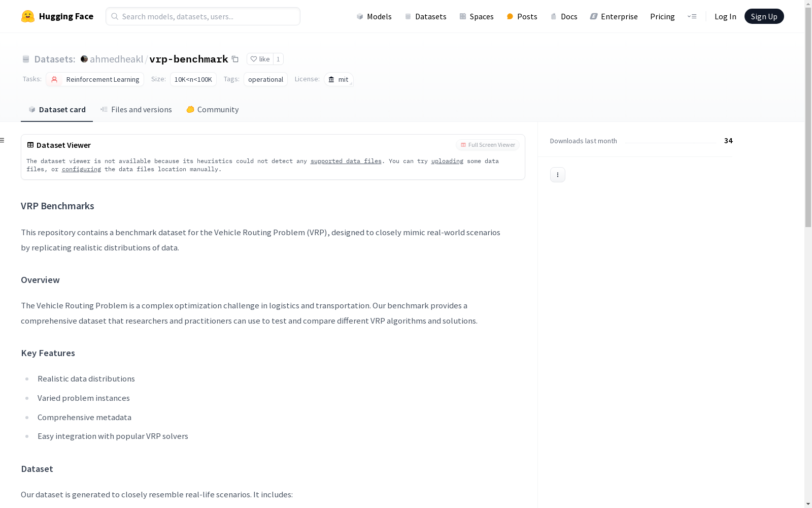The height and width of the screenshot is (508, 812).
Task: Click the Overview heading
Action: point(40,280)
